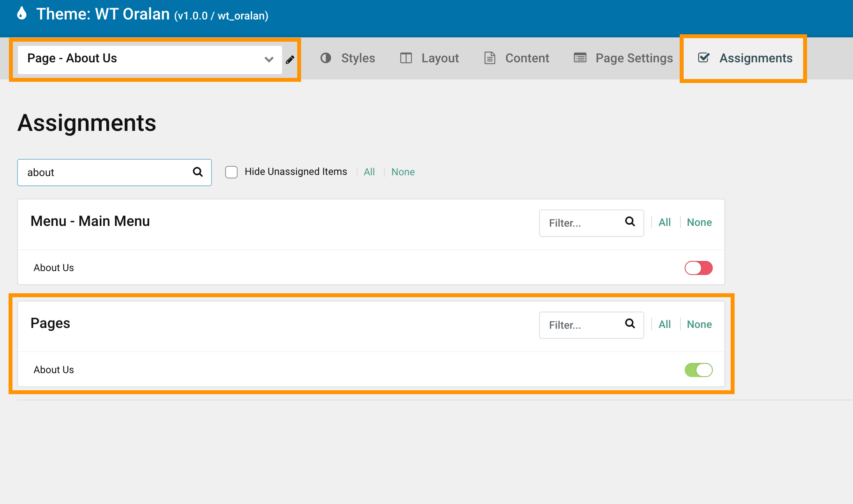The height and width of the screenshot is (504, 853).
Task: Click None link in the Pages section
Action: [699, 324]
